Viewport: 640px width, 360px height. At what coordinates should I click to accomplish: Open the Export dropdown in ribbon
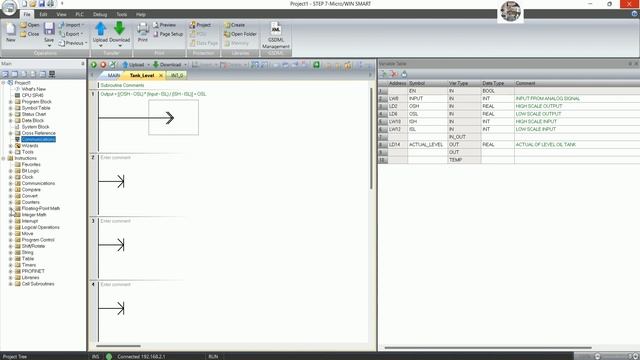pos(71,34)
